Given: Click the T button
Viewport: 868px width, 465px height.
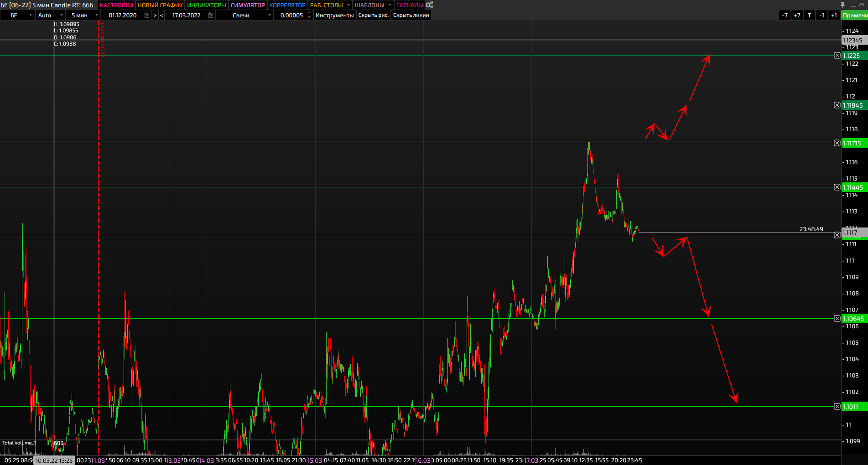Looking at the screenshot, I should (x=809, y=15).
